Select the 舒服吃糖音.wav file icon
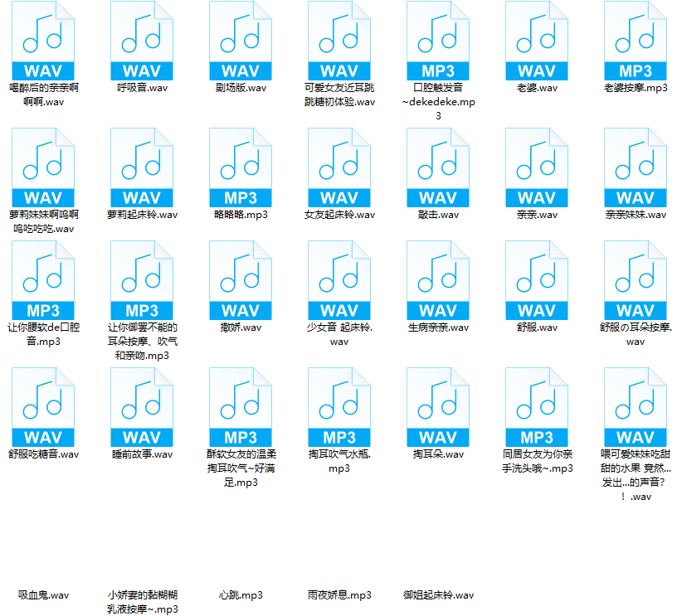 point(43,407)
